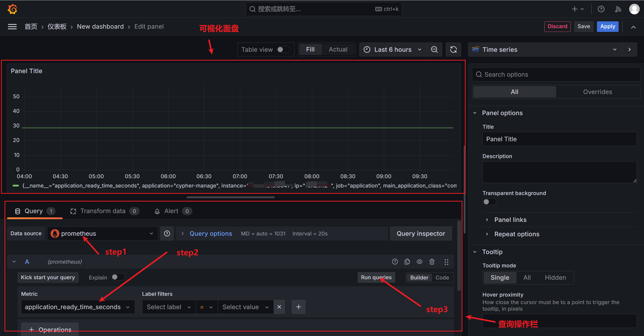Set tooltip mode to All
Image resolution: width=644 pixels, height=336 pixels.
click(x=527, y=277)
